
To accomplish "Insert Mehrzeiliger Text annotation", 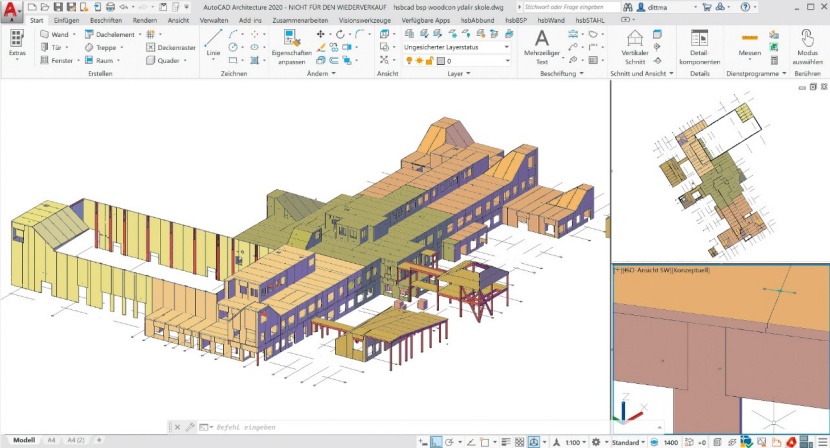I will coord(541,45).
